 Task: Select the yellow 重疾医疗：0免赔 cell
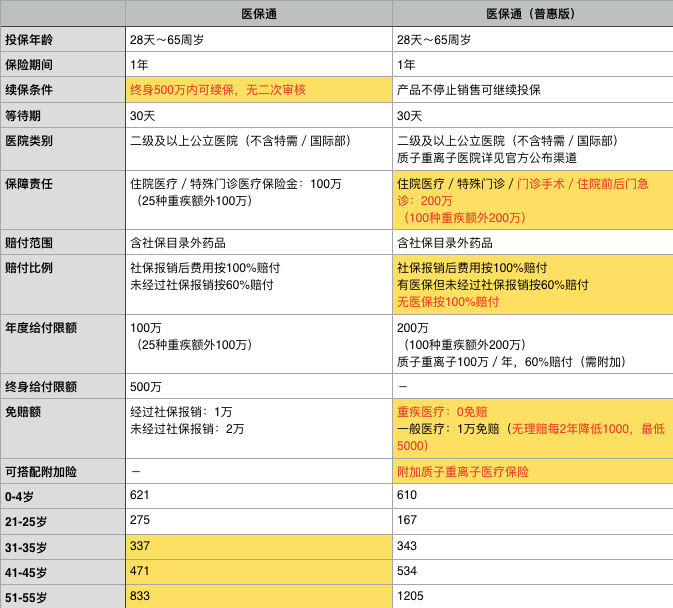[532, 428]
